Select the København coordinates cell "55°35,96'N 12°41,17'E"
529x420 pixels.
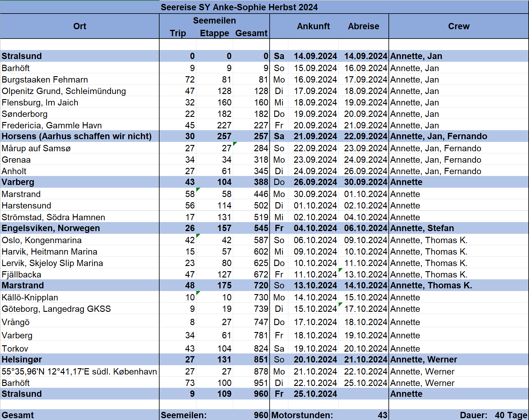coord(79,371)
